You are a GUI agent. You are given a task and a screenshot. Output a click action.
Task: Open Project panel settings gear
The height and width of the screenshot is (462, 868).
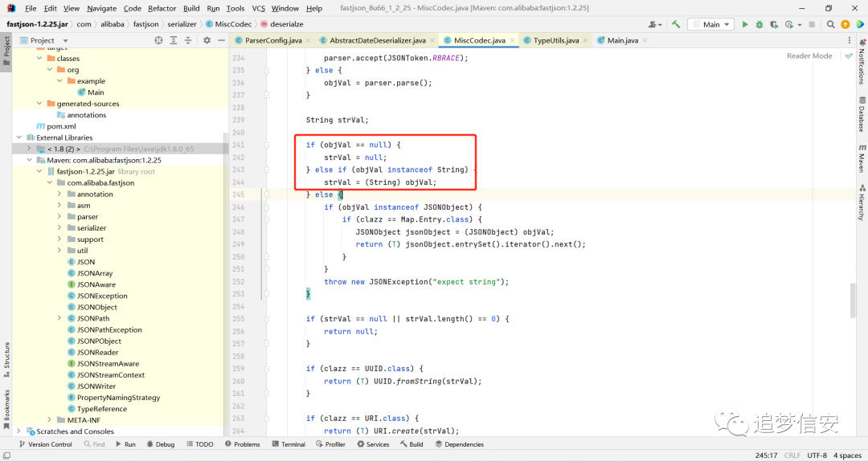(x=207, y=40)
